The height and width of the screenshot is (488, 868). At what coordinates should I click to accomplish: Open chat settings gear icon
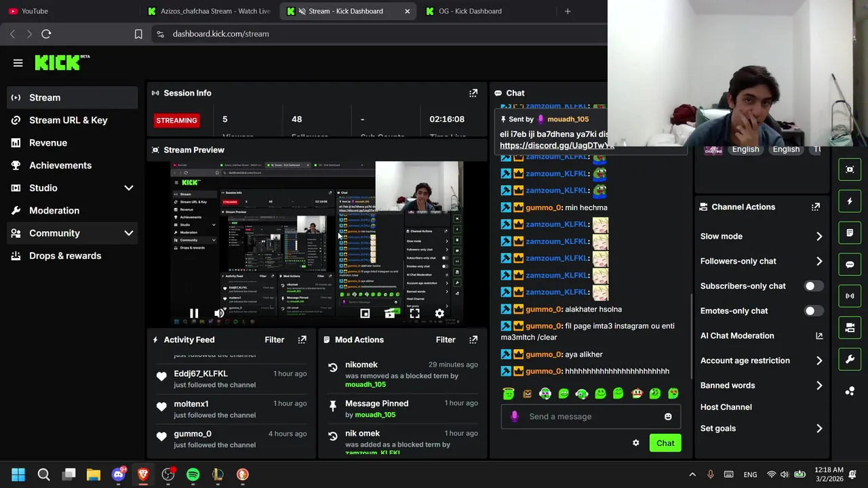click(x=636, y=443)
